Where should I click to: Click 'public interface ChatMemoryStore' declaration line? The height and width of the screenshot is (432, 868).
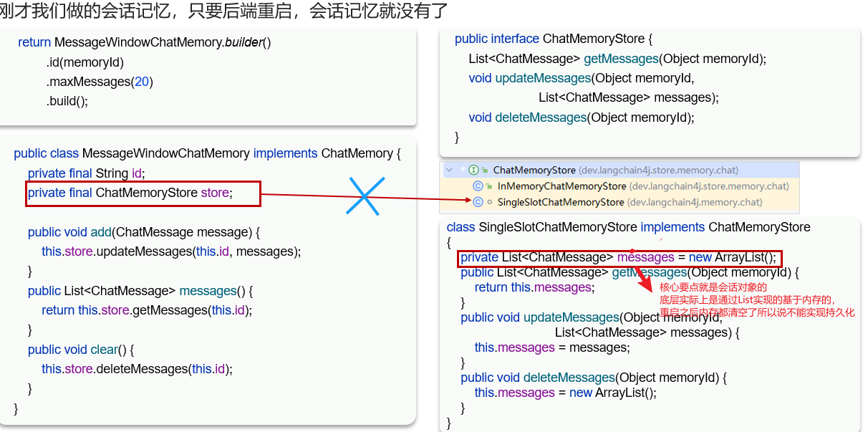pyautogui.click(x=554, y=39)
